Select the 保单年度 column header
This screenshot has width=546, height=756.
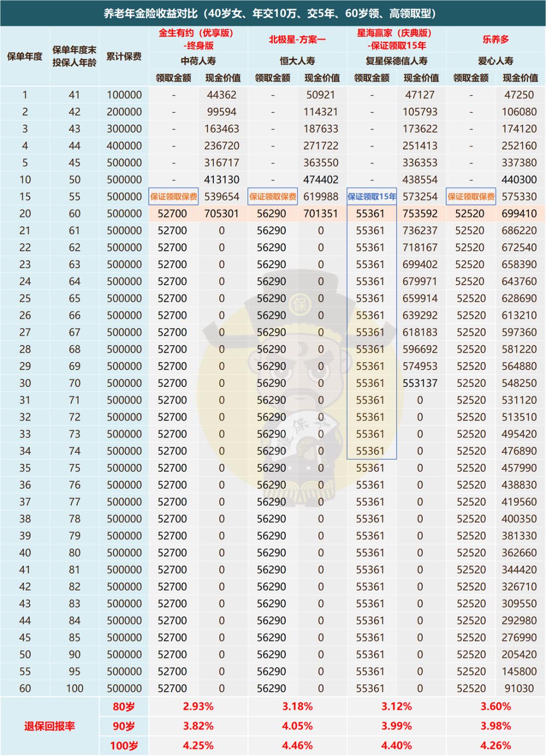point(25,56)
